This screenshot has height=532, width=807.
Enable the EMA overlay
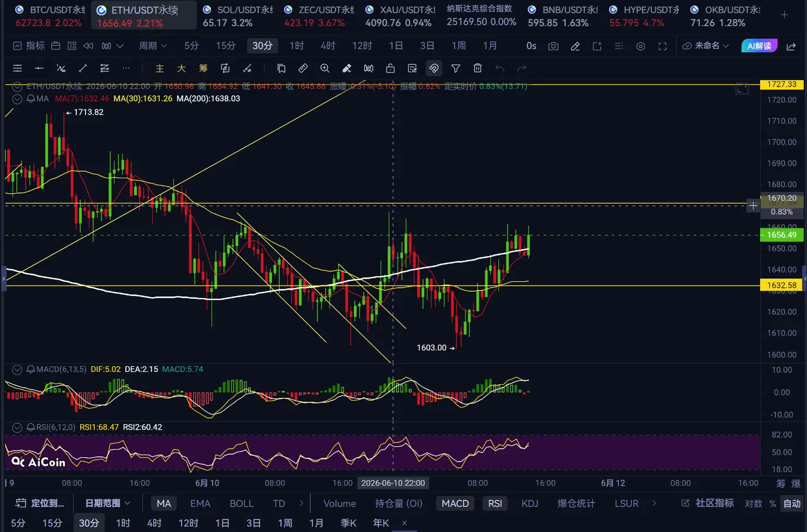click(200, 503)
